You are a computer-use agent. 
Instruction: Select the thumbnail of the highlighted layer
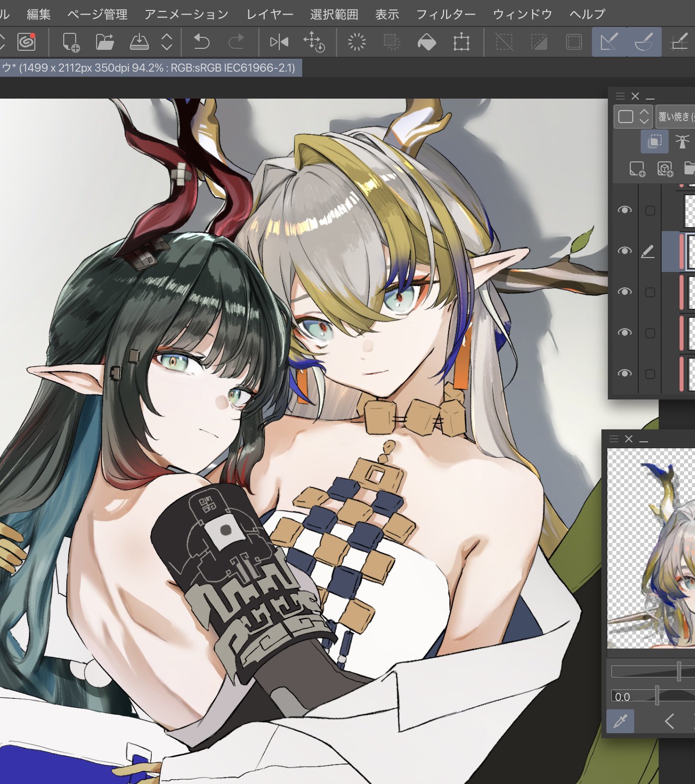click(x=691, y=252)
